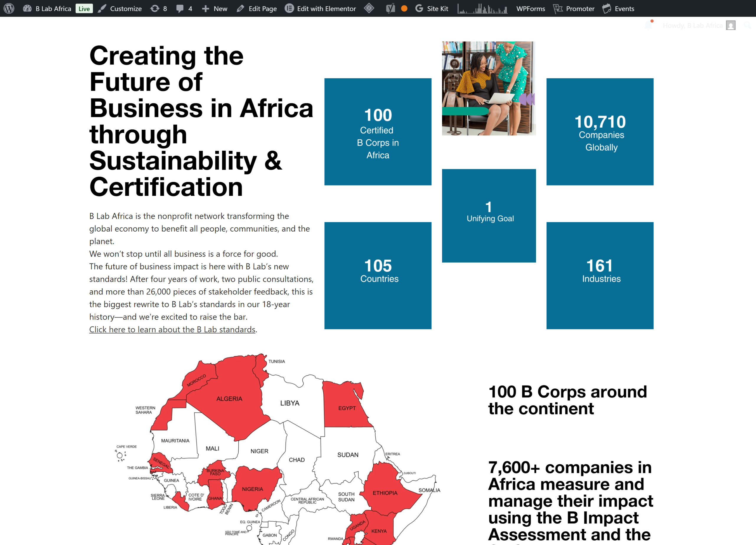The image size is (756, 545).
Task: Click the 105 Countries tile
Action: point(378,275)
